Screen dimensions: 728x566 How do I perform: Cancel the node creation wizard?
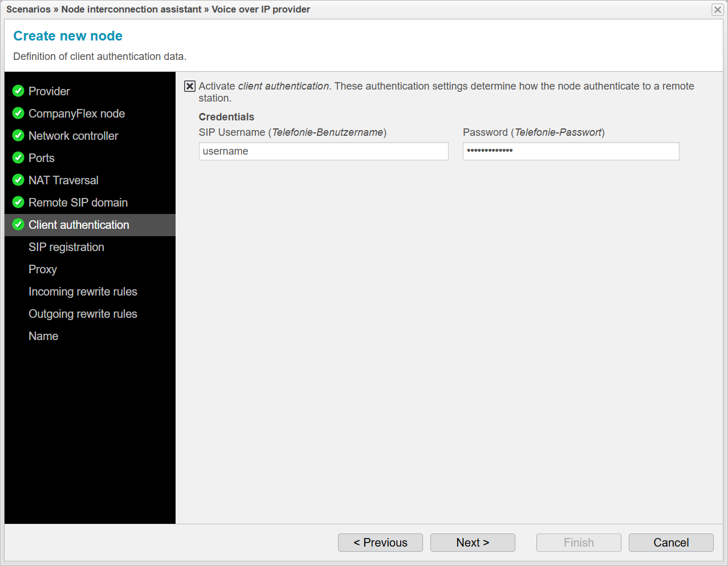click(x=671, y=543)
